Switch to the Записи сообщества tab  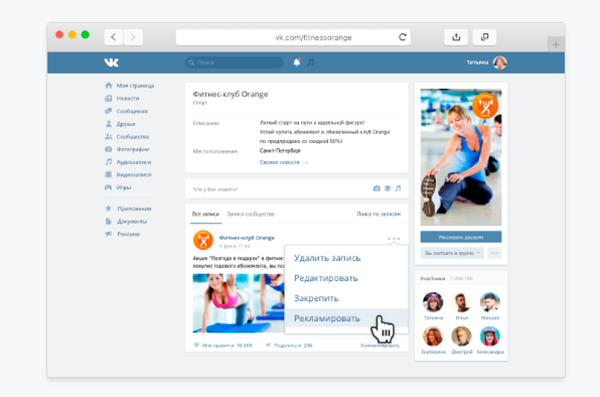(x=251, y=214)
